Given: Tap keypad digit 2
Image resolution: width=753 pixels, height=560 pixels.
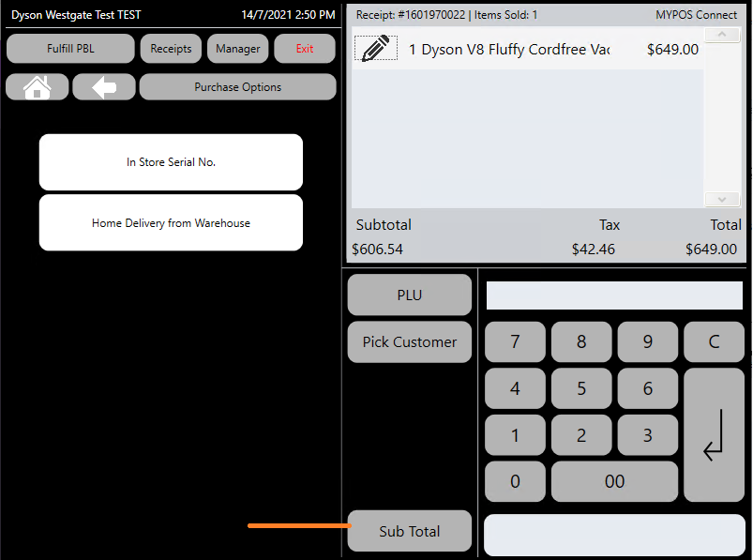Looking at the screenshot, I should coord(581,435).
